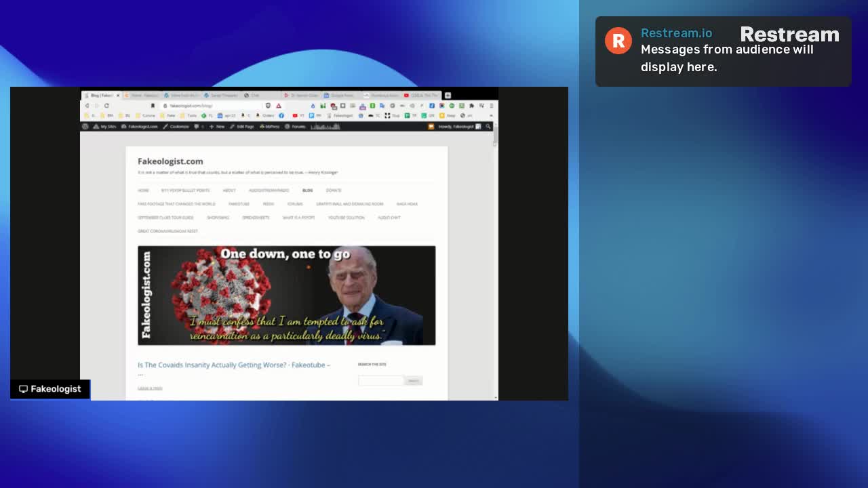Click Donate in site navigation
Viewport: 868px width, 488px height.
[x=334, y=190]
